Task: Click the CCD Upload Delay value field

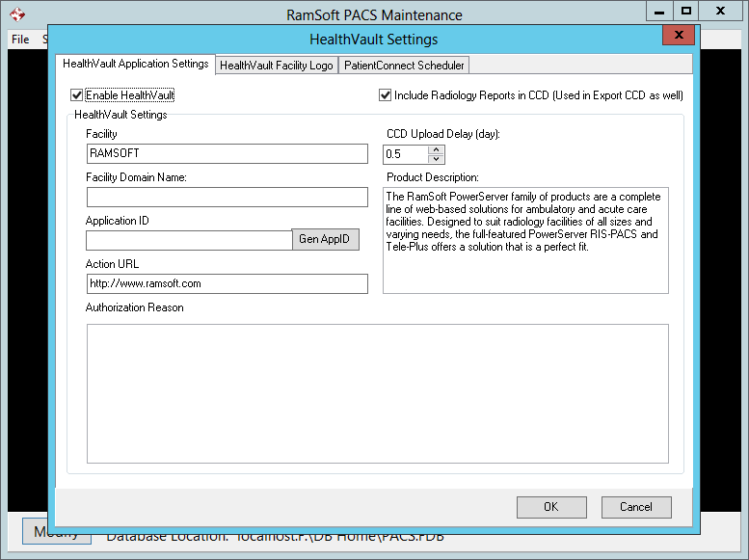Action: [x=405, y=154]
